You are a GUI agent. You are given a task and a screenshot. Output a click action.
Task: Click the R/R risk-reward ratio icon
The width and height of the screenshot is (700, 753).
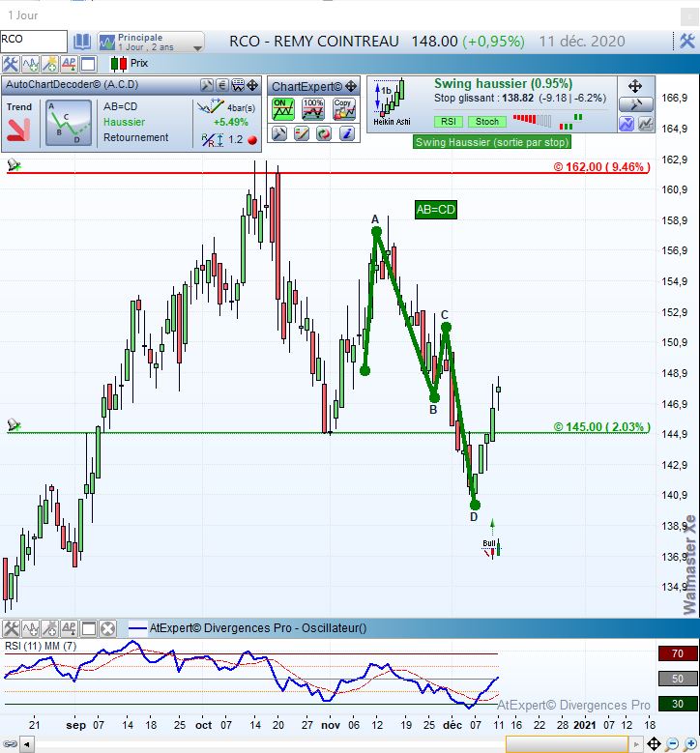click(x=212, y=140)
